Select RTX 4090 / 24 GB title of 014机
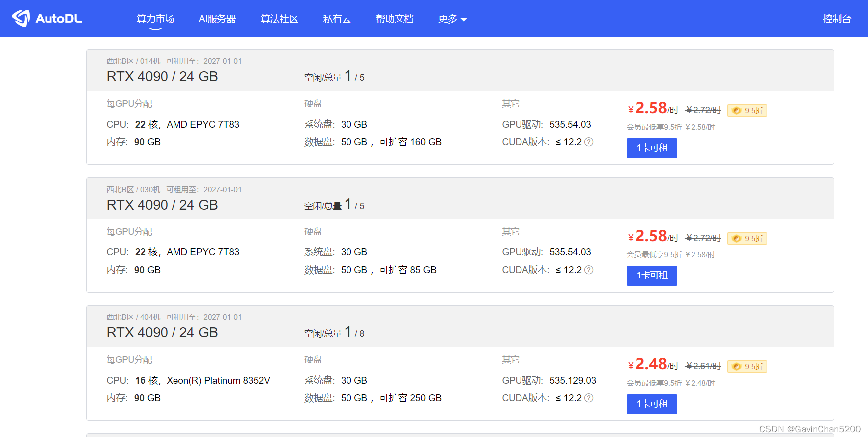This screenshot has height=437, width=868. pos(162,77)
